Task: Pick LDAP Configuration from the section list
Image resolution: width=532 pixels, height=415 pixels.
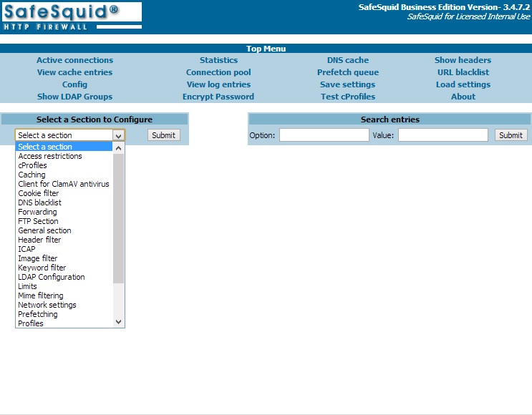Action: point(52,277)
